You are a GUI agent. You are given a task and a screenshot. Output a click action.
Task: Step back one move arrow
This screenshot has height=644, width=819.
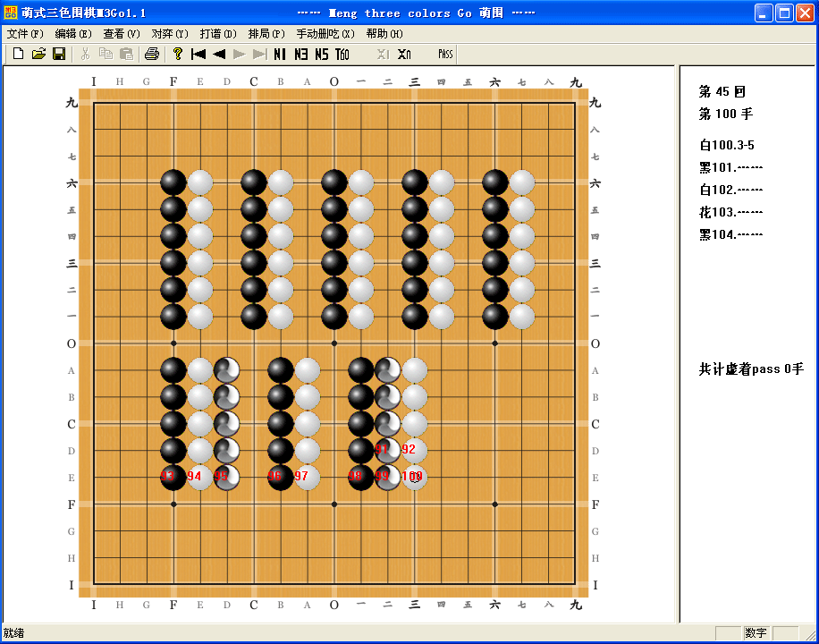[219, 55]
